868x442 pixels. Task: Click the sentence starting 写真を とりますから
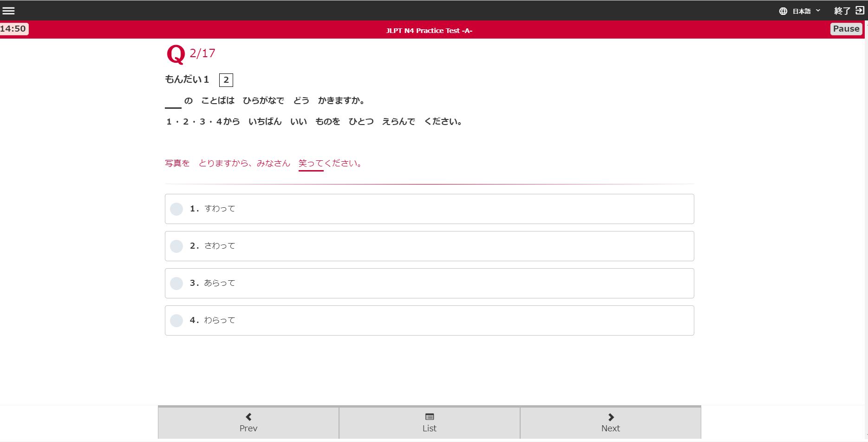coord(264,164)
